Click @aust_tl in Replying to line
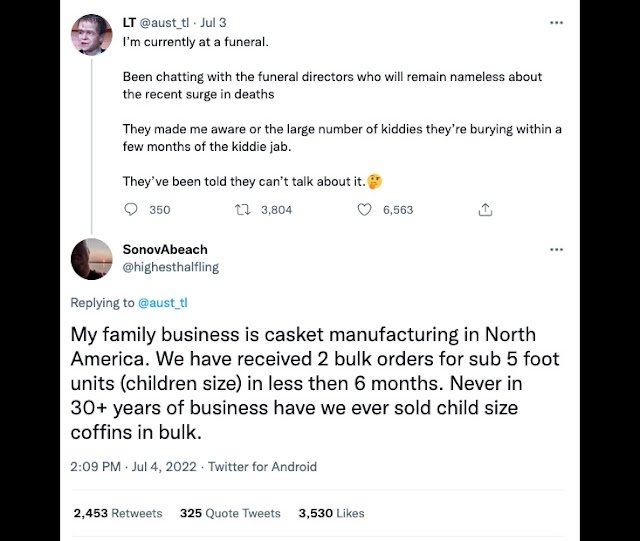 point(162,303)
